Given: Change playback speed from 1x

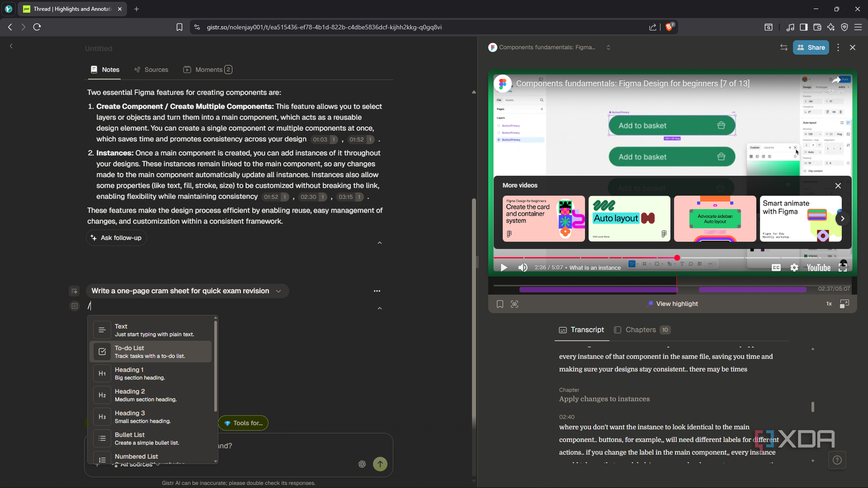Looking at the screenshot, I should tap(829, 304).
